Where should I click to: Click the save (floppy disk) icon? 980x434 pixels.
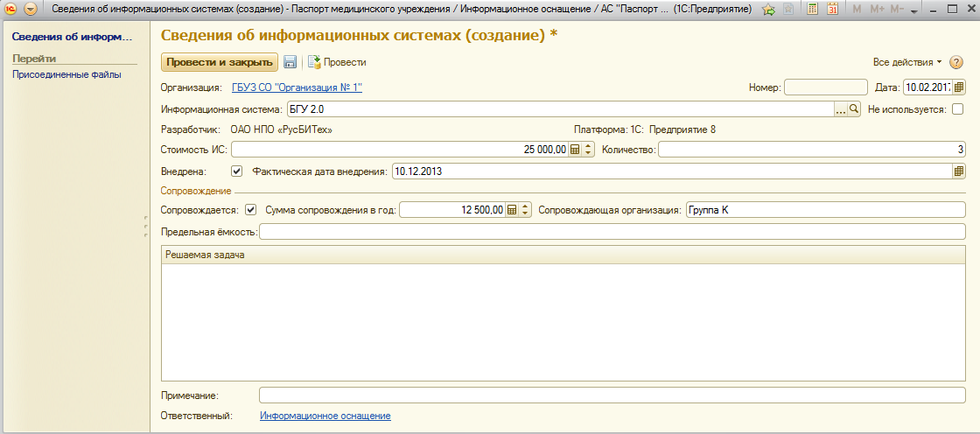(290, 62)
